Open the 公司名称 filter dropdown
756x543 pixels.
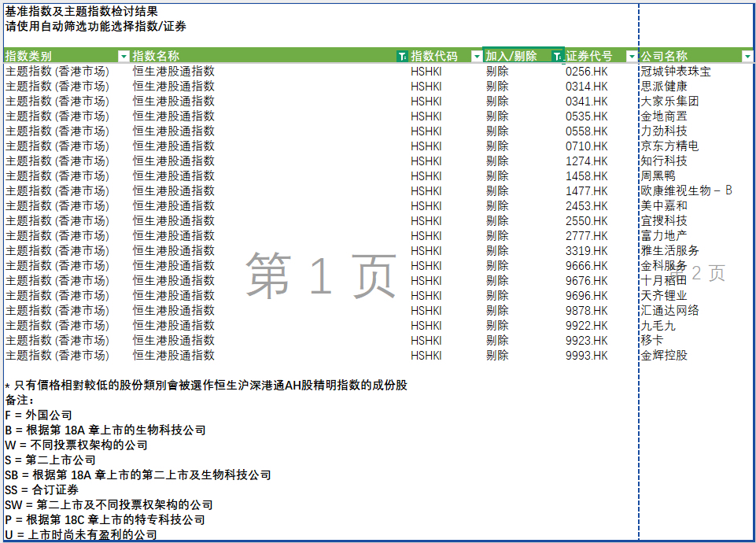point(747,57)
